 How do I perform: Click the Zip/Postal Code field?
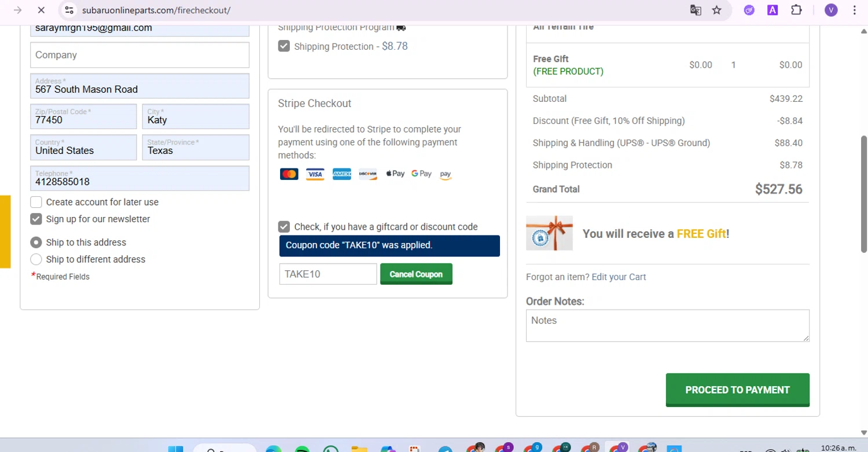[x=83, y=116]
